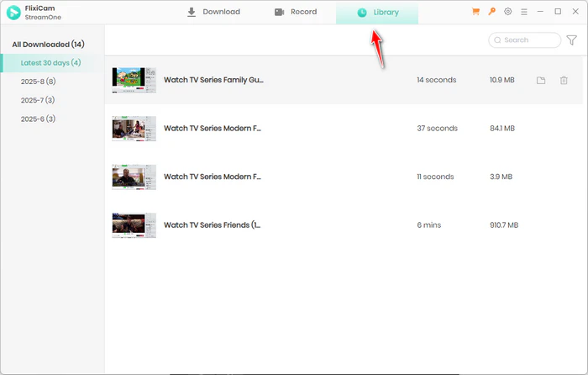Screen dimensions: 588x375
Task: Select the 37 seconds Modern Family entry title
Action: [212, 129]
